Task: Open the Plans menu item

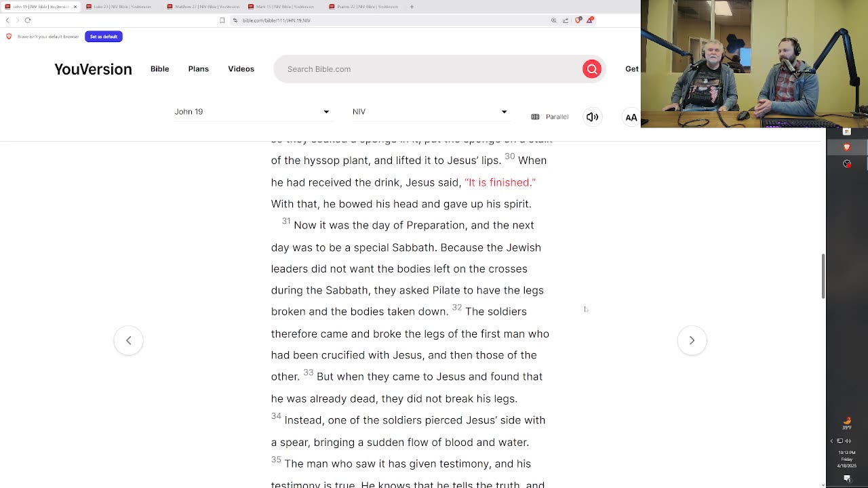Action: [199, 69]
